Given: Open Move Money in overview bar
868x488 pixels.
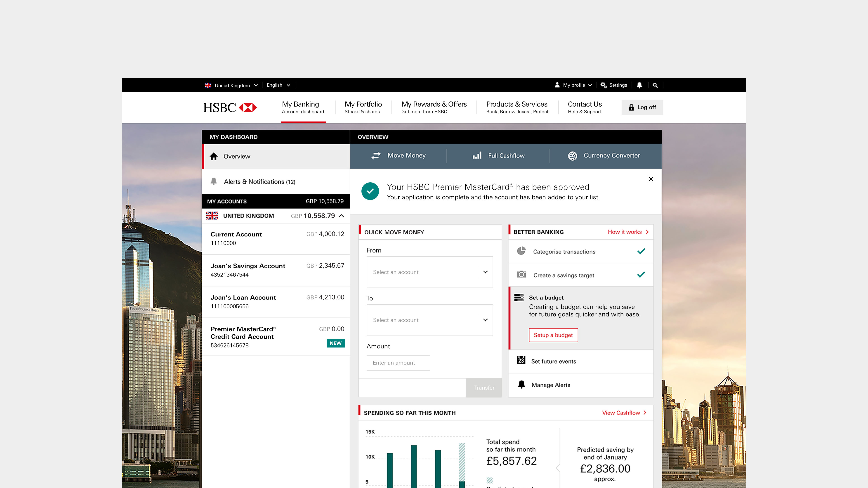Looking at the screenshot, I should coord(398,155).
